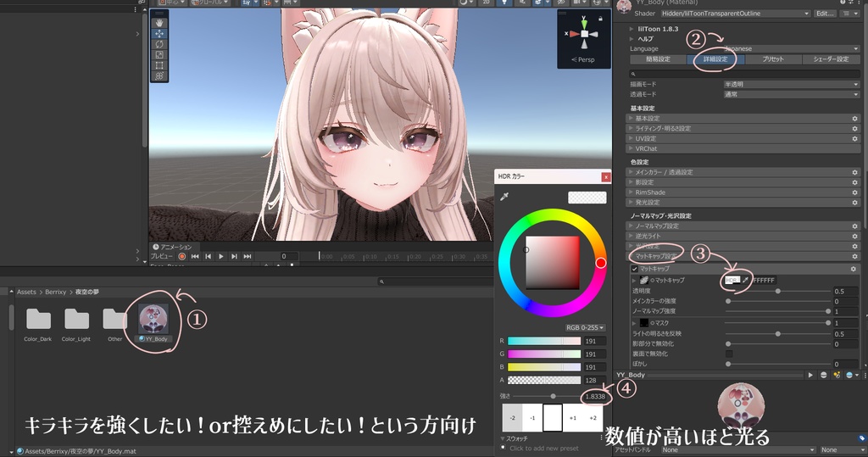Switch to the 簡易設定 tab
This screenshot has width=868, height=457.
[658, 59]
